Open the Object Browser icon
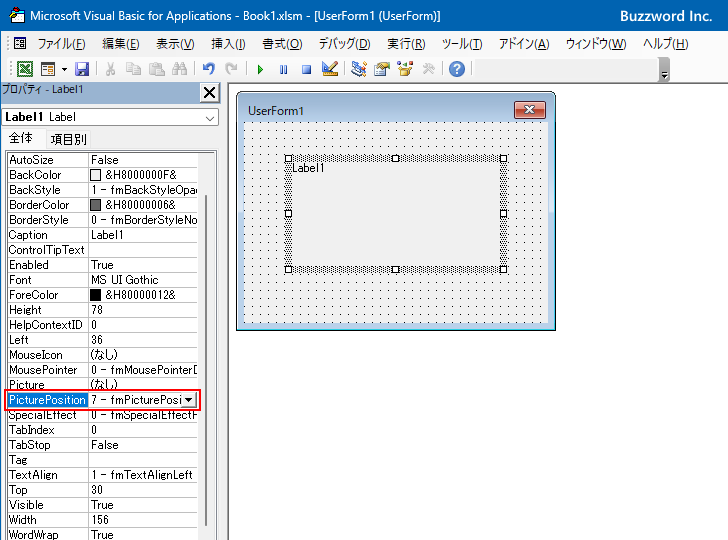 click(x=405, y=69)
